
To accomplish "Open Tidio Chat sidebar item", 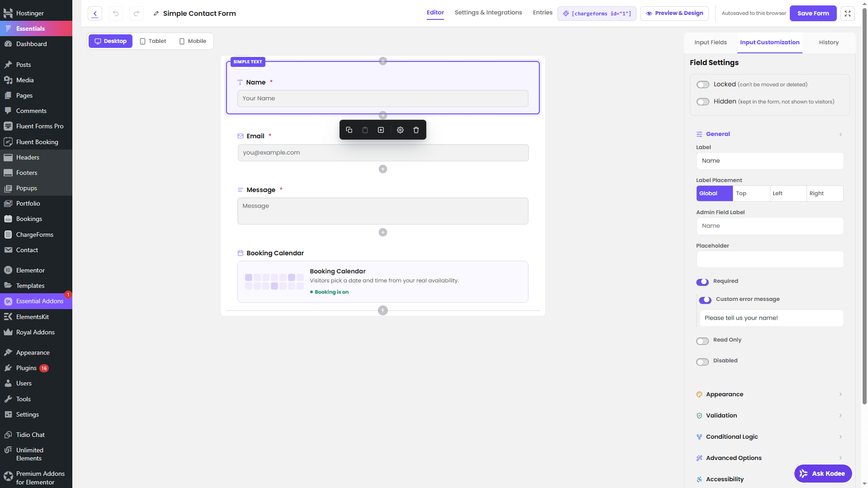I will (x=36, y=435).
